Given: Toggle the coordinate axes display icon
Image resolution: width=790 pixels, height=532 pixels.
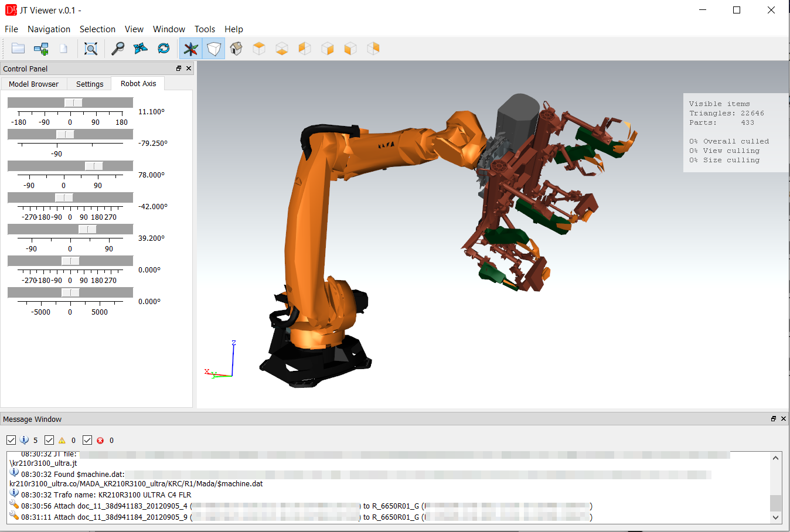Looking at the screenshot, I should tap(190, 49).
